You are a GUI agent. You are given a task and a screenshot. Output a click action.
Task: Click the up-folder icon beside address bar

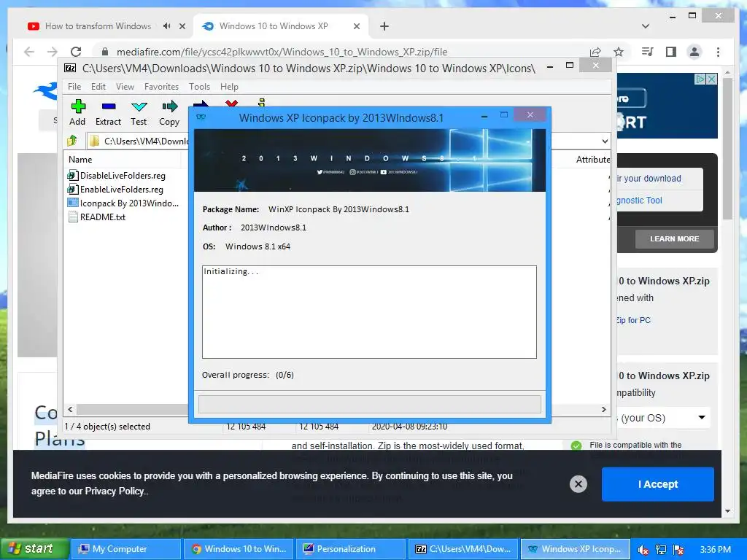(72, 141)
